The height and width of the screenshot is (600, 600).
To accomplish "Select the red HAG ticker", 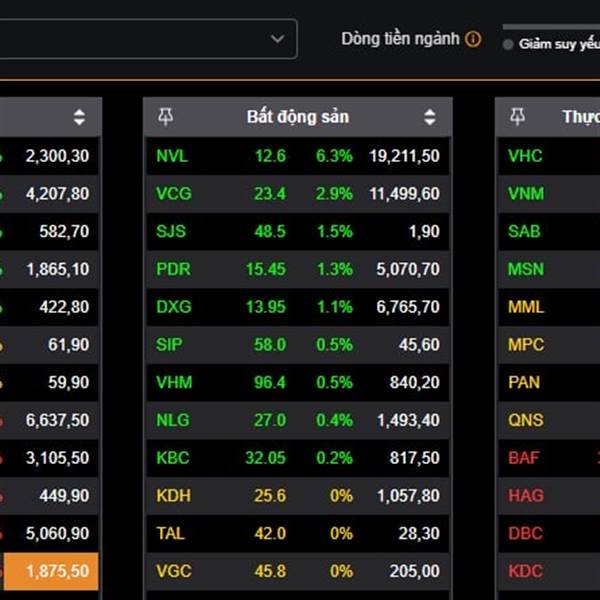I will (x=525, y=495).
